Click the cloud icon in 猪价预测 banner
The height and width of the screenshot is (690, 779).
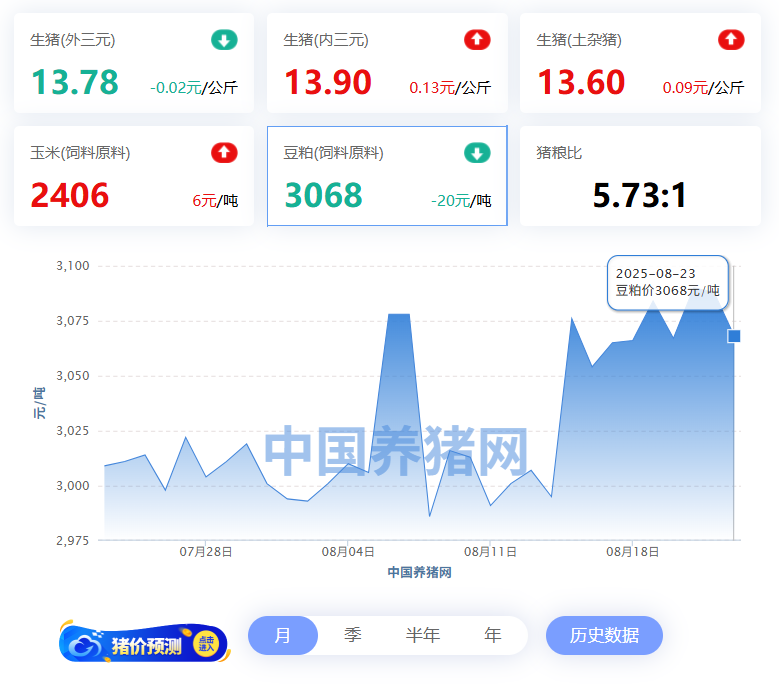point(87,645)
